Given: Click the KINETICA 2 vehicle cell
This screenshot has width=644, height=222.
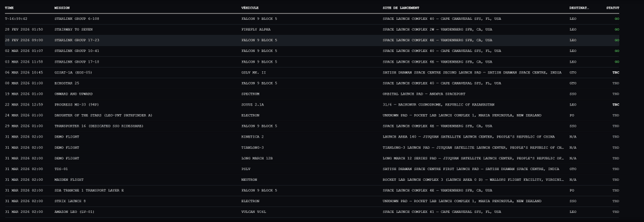Looking at the screenshot, I should pyautogui.click(x=253, y=137).
